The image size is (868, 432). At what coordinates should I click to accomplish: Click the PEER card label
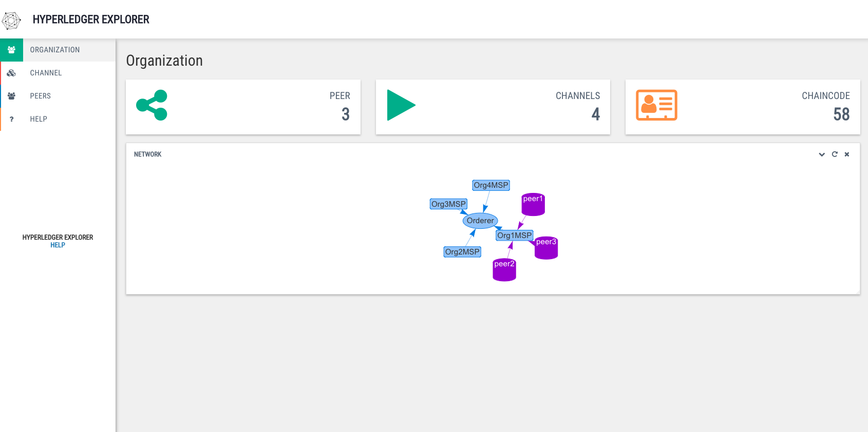click(340, 96)
